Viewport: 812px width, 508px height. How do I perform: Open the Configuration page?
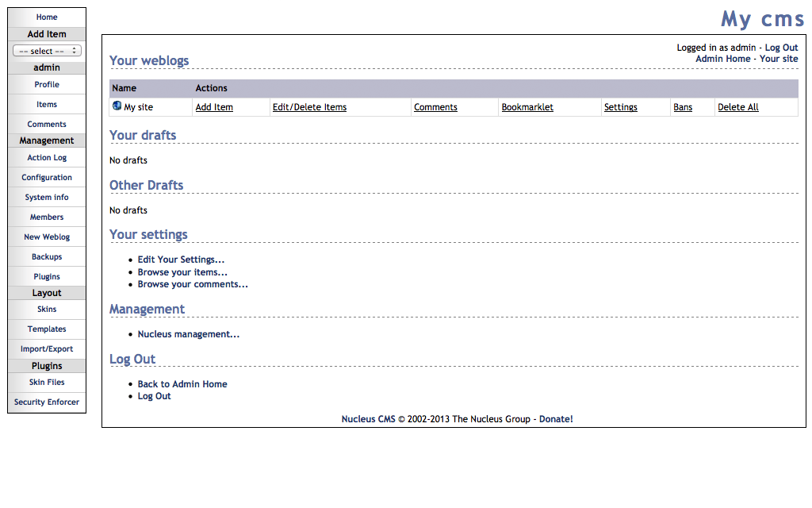point(46,177)
